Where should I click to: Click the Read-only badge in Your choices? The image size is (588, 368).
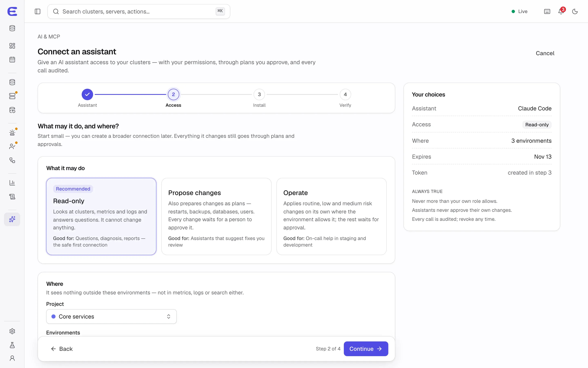coord(537,125)
